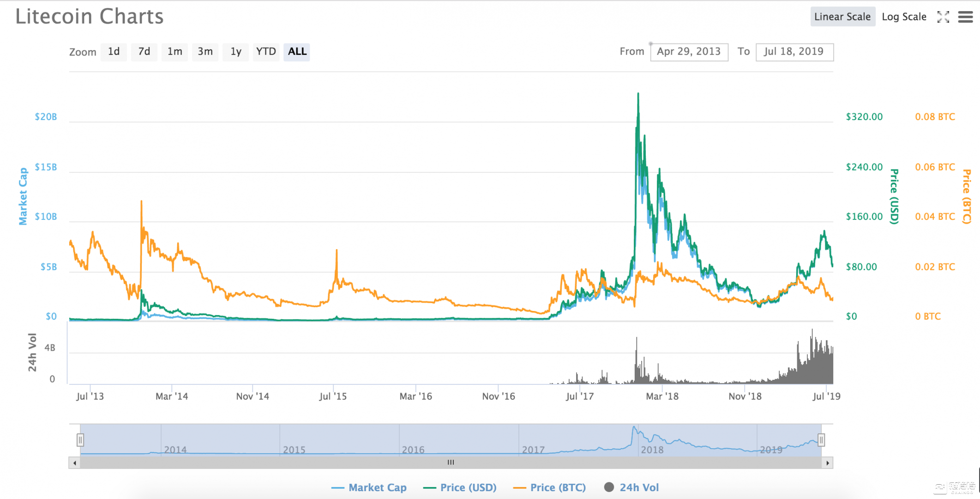Select the ALL zoom button

pyautogui.click(x=297, y=52)
